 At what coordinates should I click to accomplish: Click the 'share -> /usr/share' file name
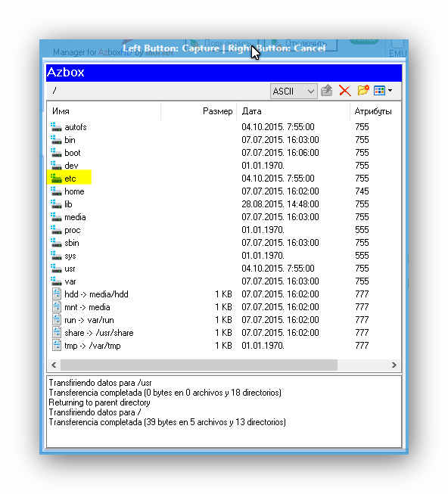pyautogui.click(x=99, y=333)
